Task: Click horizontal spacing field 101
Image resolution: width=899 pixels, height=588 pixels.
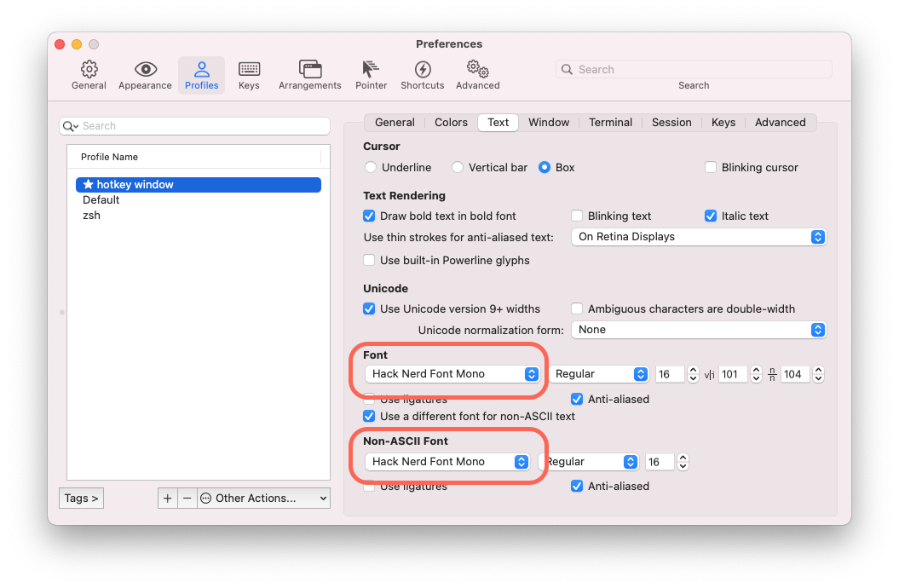Action: pyautogui.click(x=732, y=374)
